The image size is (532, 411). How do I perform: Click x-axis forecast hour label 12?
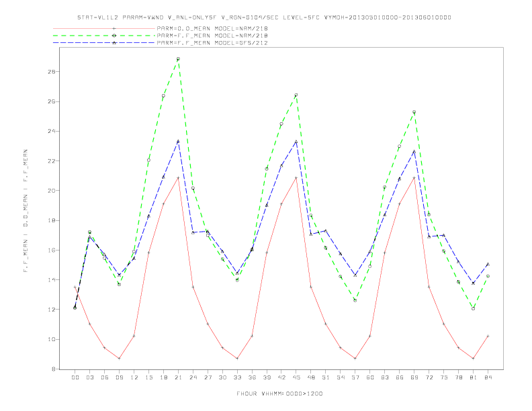134,377
